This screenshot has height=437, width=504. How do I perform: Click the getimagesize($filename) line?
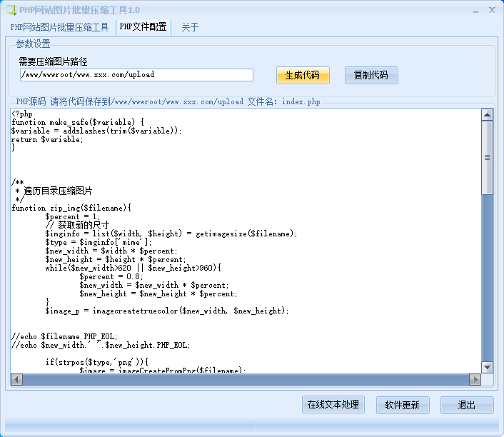[x=171, y=233]
